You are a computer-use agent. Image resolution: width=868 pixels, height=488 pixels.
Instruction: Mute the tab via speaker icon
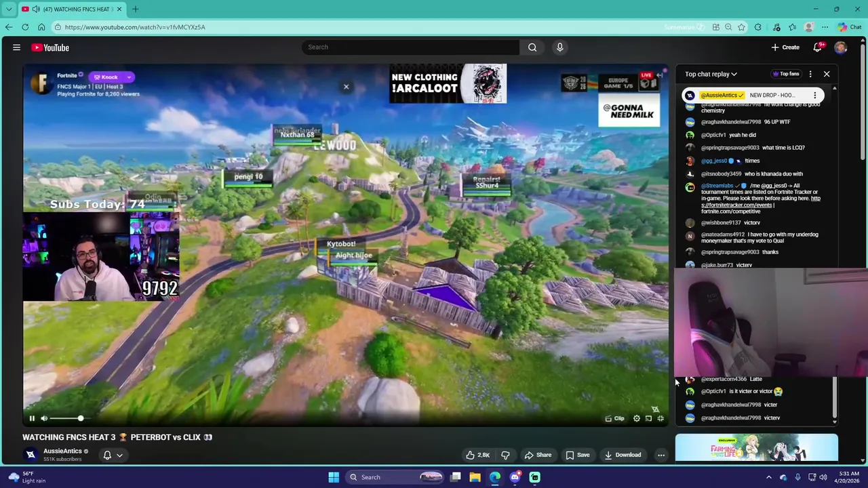36,9
